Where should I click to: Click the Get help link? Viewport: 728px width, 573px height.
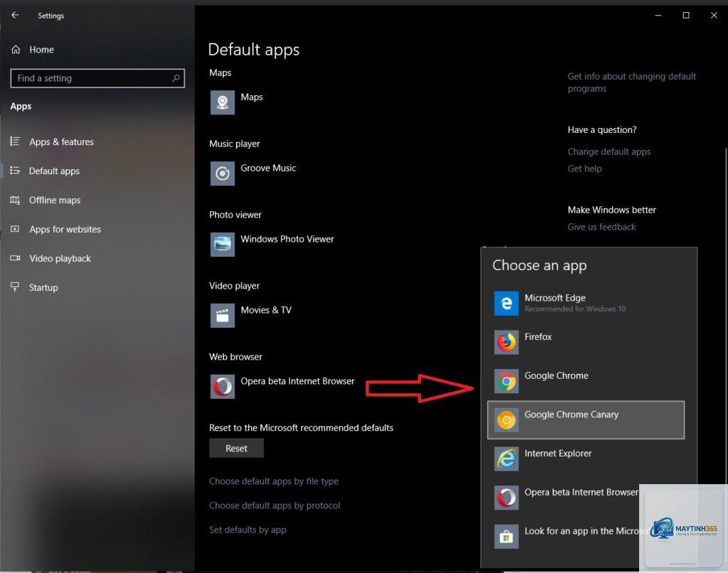point(584,168)
